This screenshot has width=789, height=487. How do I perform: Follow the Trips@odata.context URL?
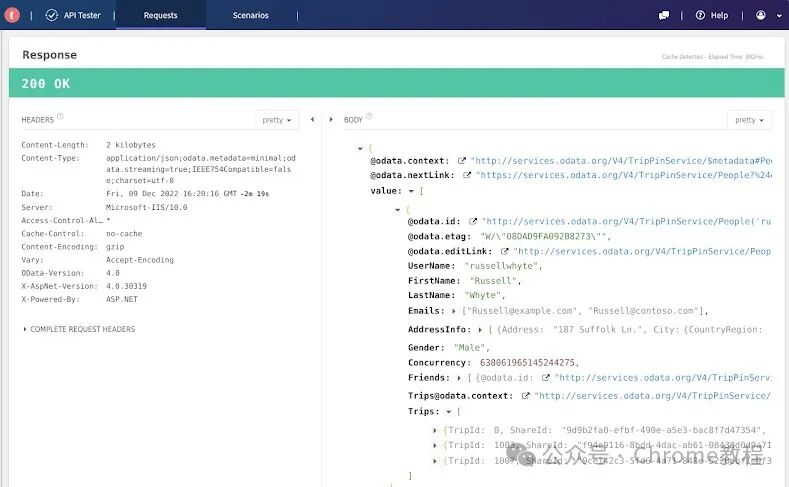[653, 396]
